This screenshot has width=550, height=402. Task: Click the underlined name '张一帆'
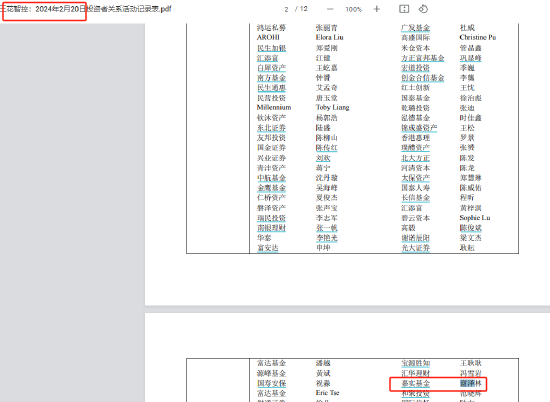tap(326, 228)
